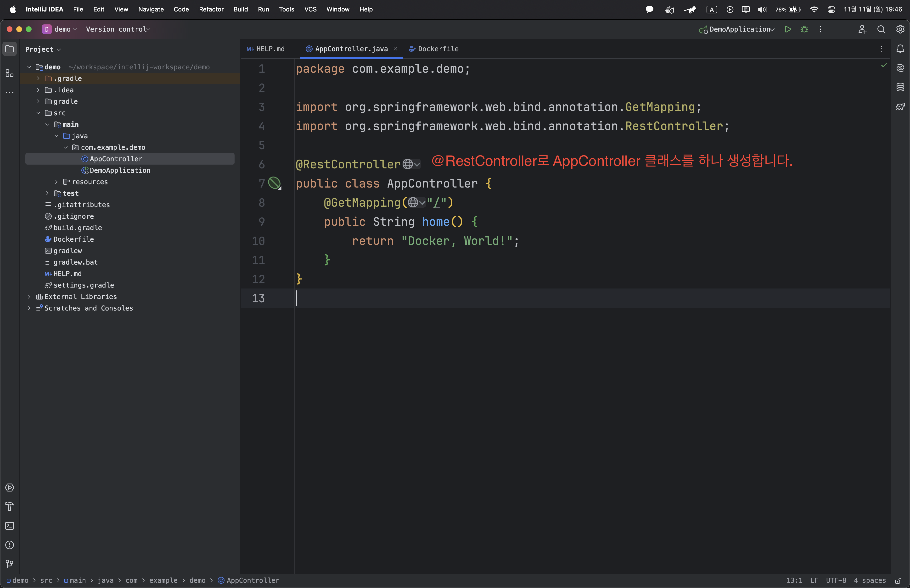The width and height of the screenshot is (910, 588).
Task: Open the Terminal tool window icon
Action: (10, 526)
